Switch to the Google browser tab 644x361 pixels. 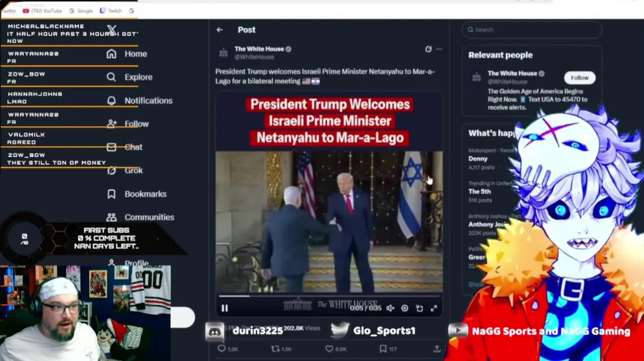(x=81, y=11)
